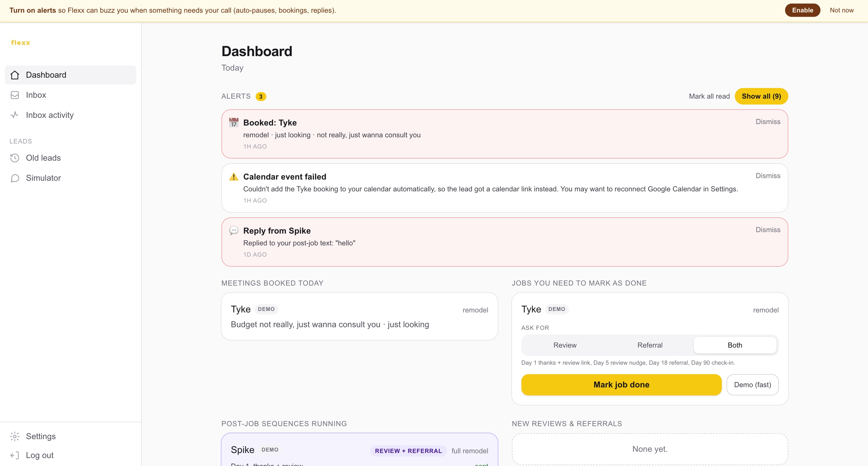Click the remodel label on Tyke's meeting card
Image resolution: width=868 pixels, height=466 pixels.
tap(475, 310)
